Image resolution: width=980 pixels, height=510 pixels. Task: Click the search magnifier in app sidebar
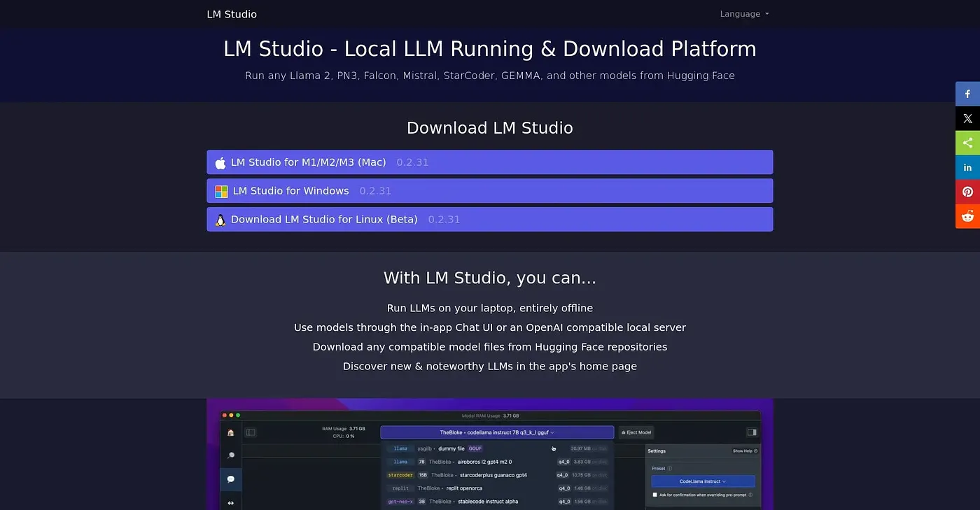coord(231,455)
